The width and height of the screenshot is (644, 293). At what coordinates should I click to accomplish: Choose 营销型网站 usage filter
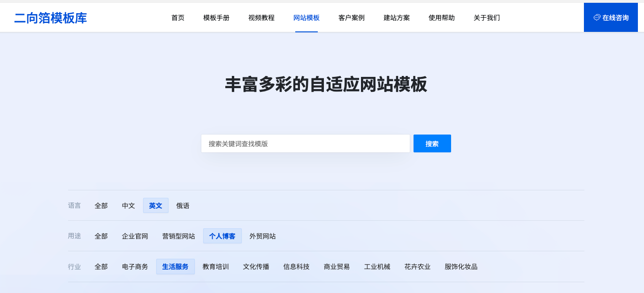pyautogui.click(x=179, y=236)
